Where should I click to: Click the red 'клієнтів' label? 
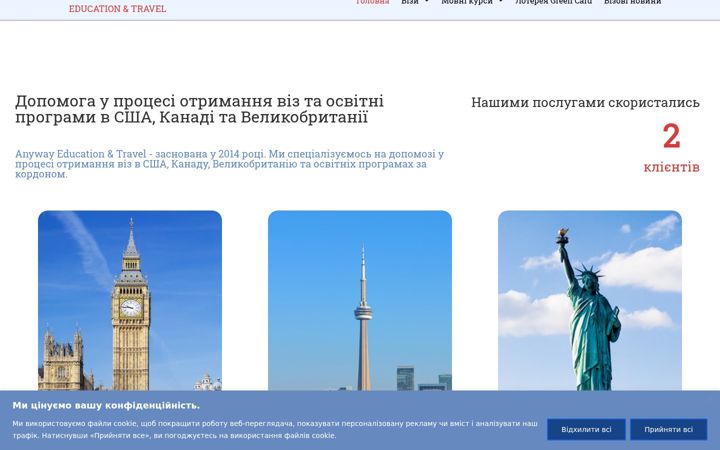tap(671, 167)
